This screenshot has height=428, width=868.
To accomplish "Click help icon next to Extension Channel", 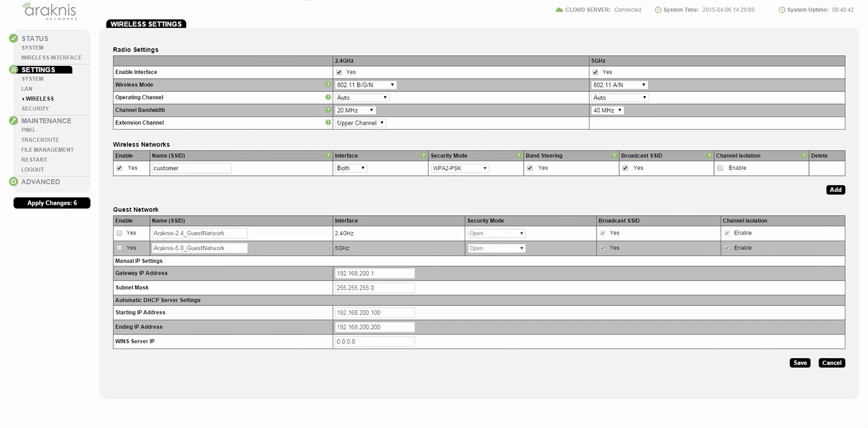I will 328,123.
